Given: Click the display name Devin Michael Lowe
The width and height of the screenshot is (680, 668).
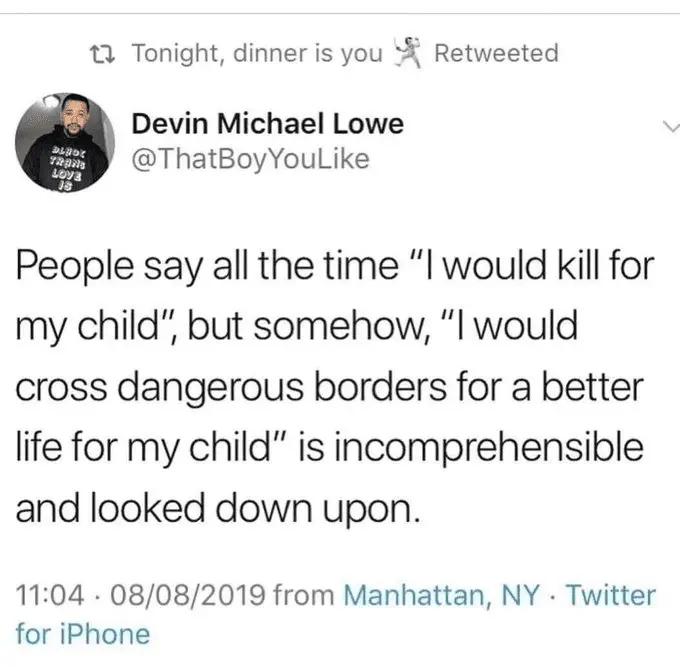Looking at the screenshot, I should click(x=268, y=125).
